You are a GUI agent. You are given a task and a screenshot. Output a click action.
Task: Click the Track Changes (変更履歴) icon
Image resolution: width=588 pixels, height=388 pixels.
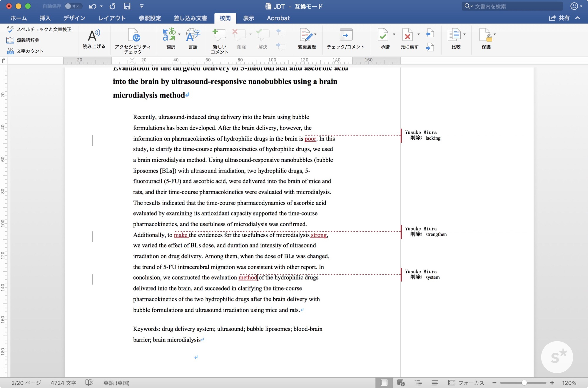(306, 35)
